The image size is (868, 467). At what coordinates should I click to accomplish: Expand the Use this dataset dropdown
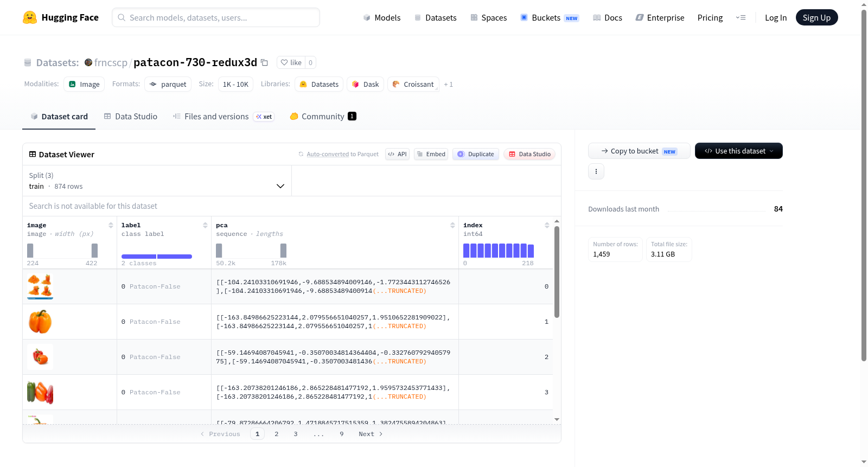[x=739, y=151]
